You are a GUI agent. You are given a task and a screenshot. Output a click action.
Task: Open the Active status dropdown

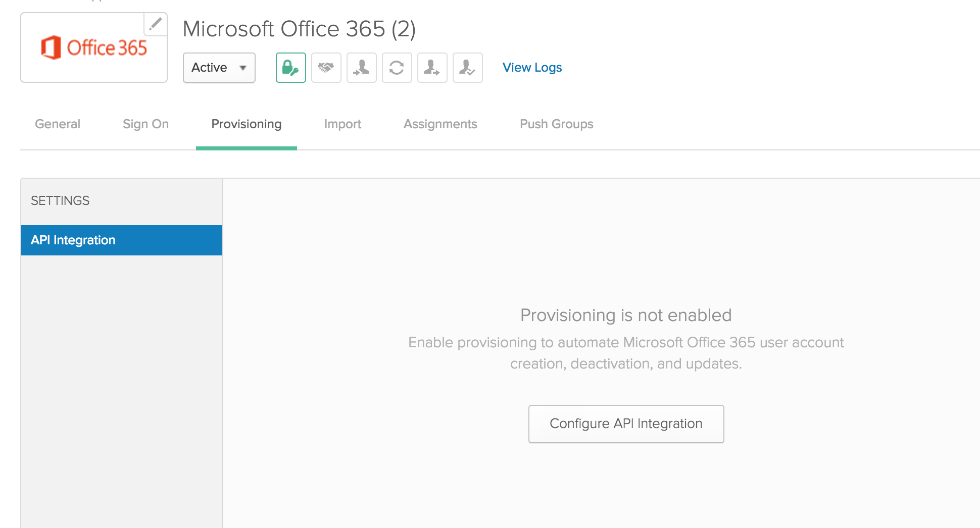click(x=219, y=68)
